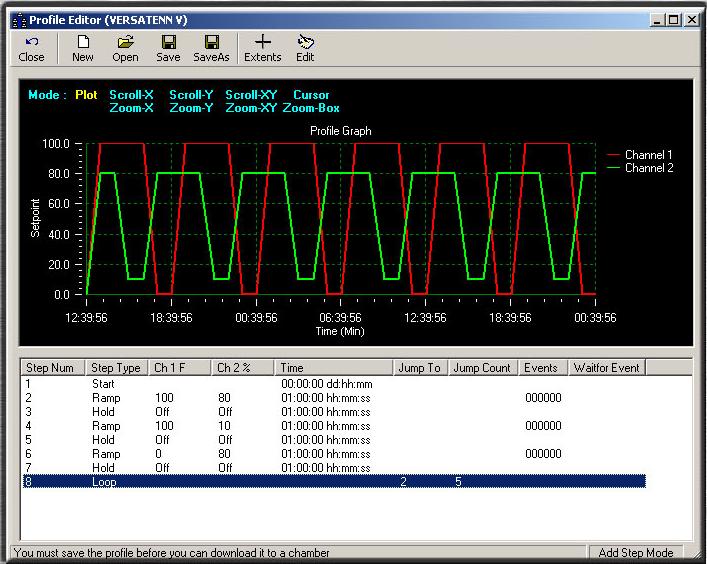The width and height of the screenshot is (707, 564).
Task: Click the Add Step Mode status panel
Action: 634,553
